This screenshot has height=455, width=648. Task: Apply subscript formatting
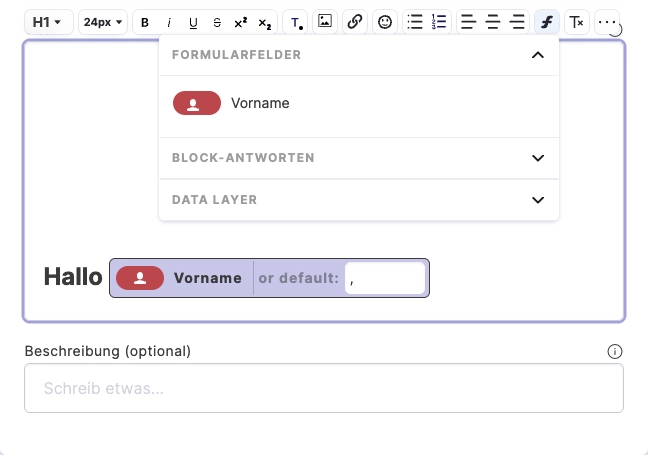pyautogui.click(x=264, y=22)
